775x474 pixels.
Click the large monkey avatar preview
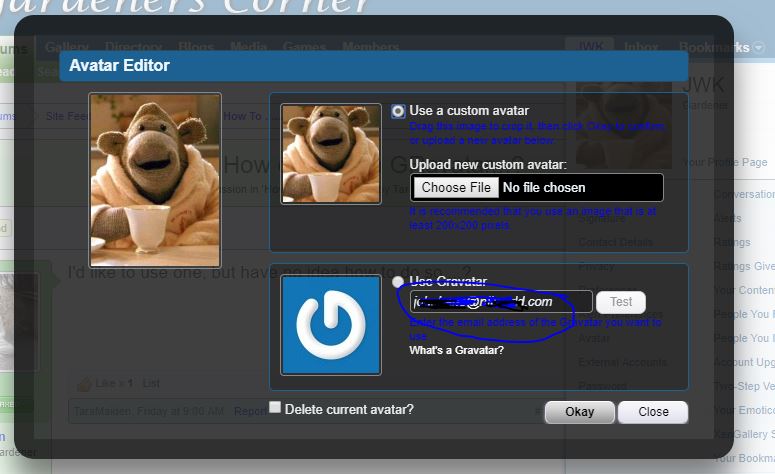click(155, 180)
